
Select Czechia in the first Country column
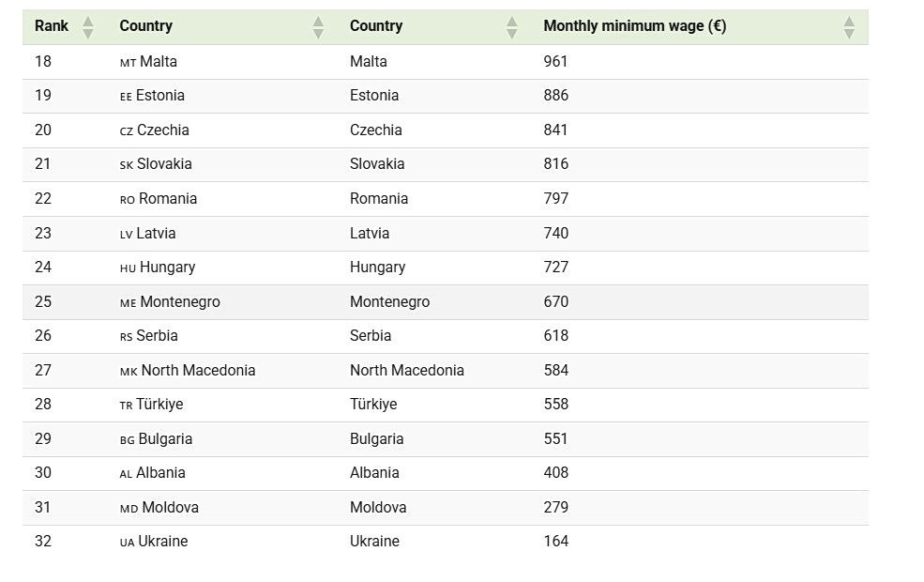point(163,130)
